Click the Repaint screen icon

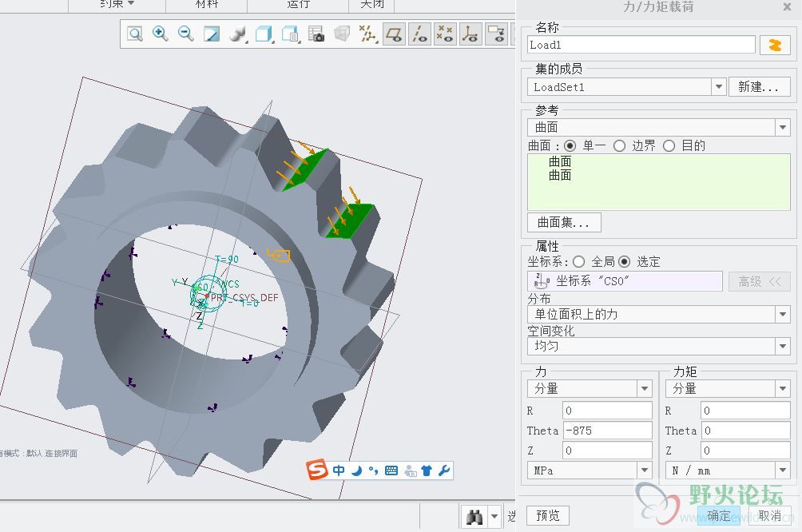(x=211, y=34)
